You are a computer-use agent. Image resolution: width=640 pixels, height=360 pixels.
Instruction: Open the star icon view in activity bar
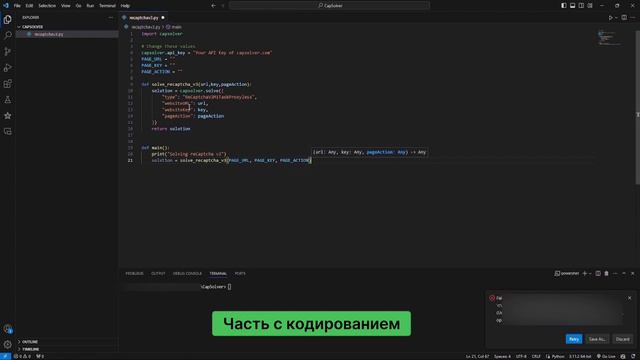(x=7, y=116)
